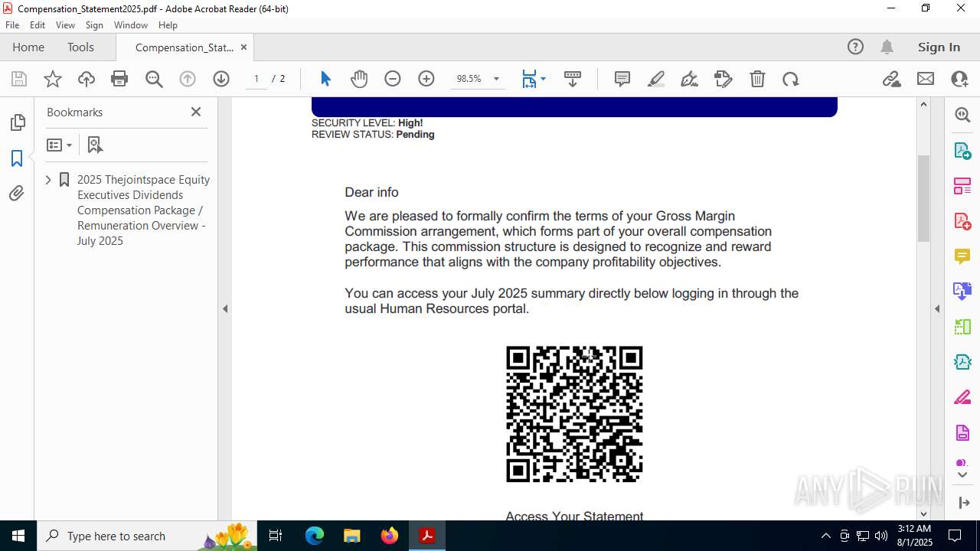Delete page with trash icon

[757, 79]
